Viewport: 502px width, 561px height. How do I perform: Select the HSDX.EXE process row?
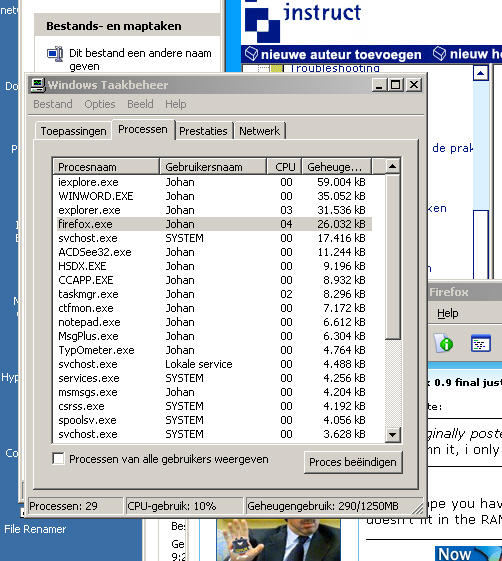[213, 266]
